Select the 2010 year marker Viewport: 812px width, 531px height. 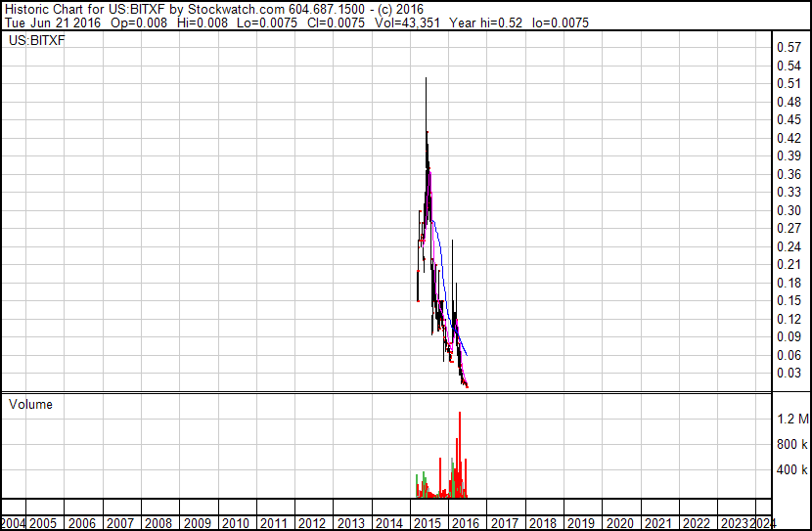[236, 523]
